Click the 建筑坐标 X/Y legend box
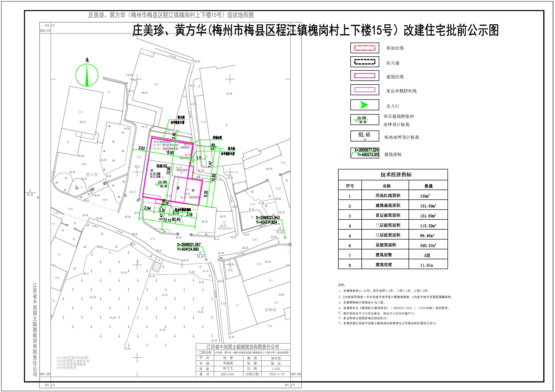Screen dimensions: 555x392 pos(364,153)
